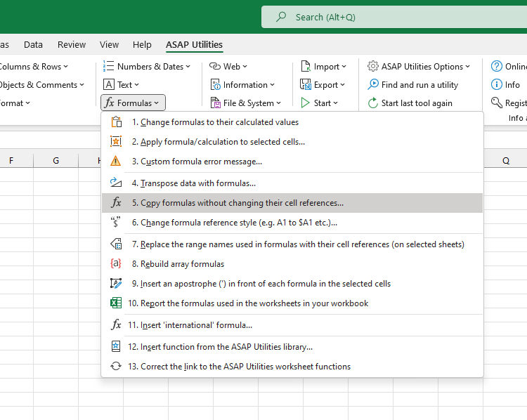The height and width of the screenshot is (420, 527).
Task: Open the View tab
Action: coord(109,44)
